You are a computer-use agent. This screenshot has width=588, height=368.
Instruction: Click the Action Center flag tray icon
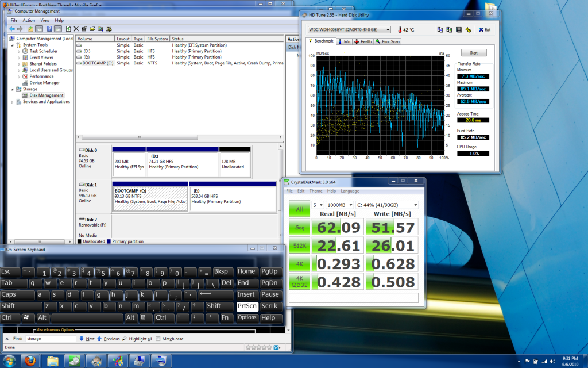527,362
